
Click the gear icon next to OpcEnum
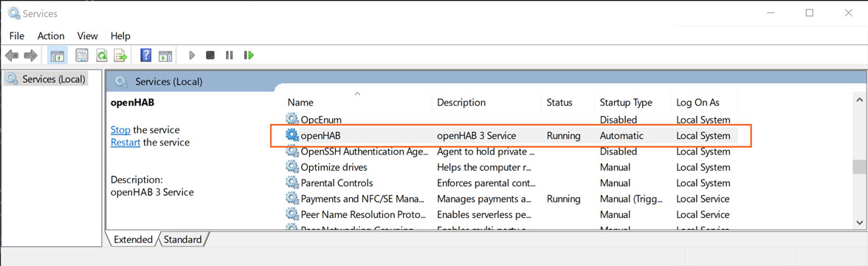pos(292,119)
